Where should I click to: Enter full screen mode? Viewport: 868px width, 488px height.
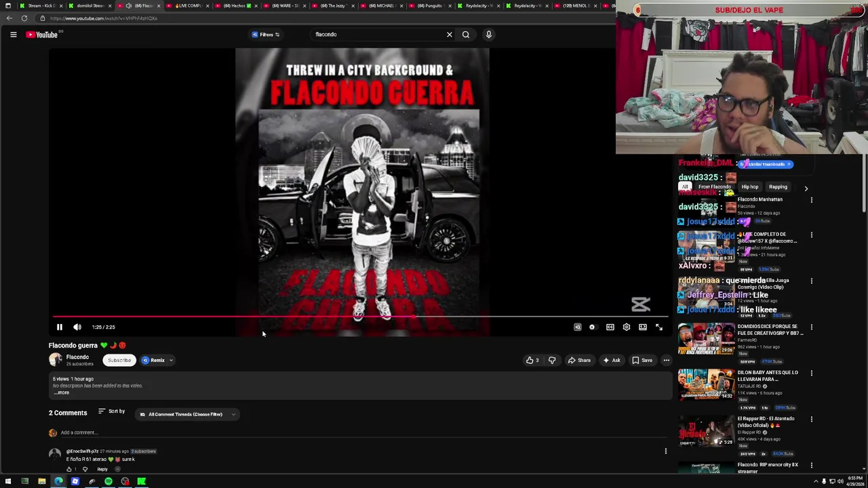[659, 327]
